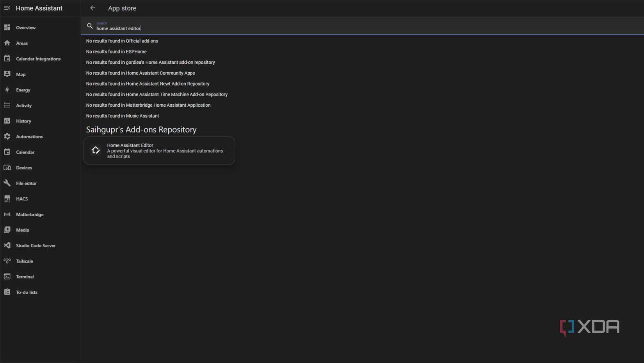The height and width of the screenshot is (363, 644).
Task: Click the Automations gear icon
Action: [7, 136]
